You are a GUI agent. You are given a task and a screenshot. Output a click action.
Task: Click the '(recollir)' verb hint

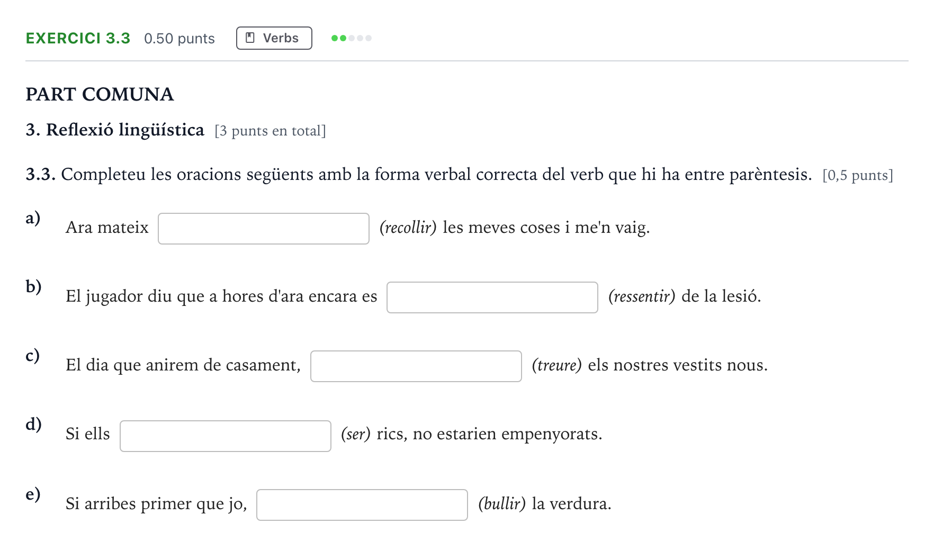click(x=408, y=228)
